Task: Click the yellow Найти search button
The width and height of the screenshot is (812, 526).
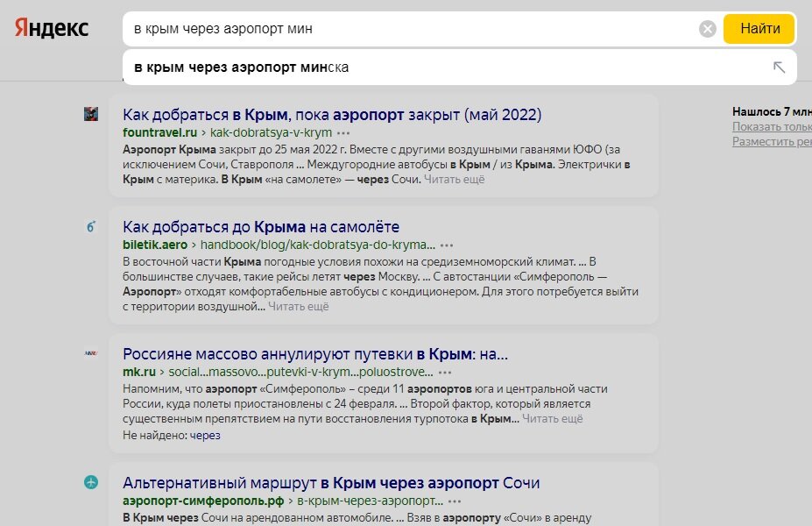Action: click(759, 29)
